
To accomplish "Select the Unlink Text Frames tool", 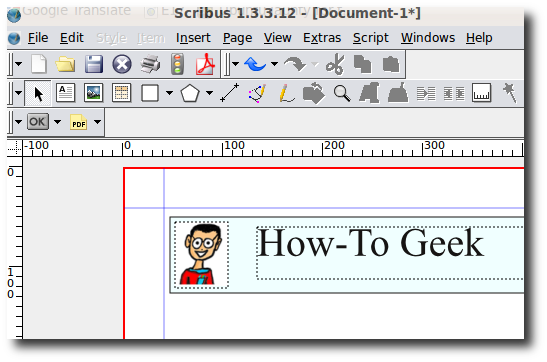I will tap(454, 93).
